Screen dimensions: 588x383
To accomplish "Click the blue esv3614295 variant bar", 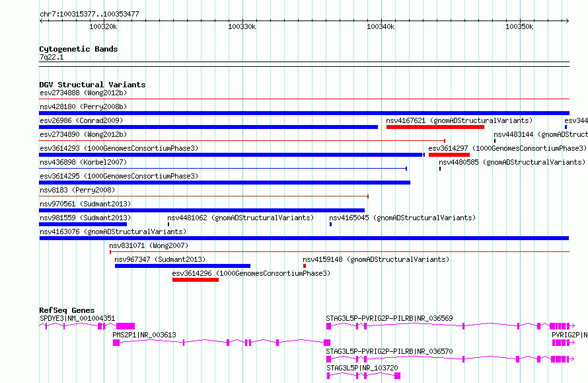I will click(x=225, y=183).
